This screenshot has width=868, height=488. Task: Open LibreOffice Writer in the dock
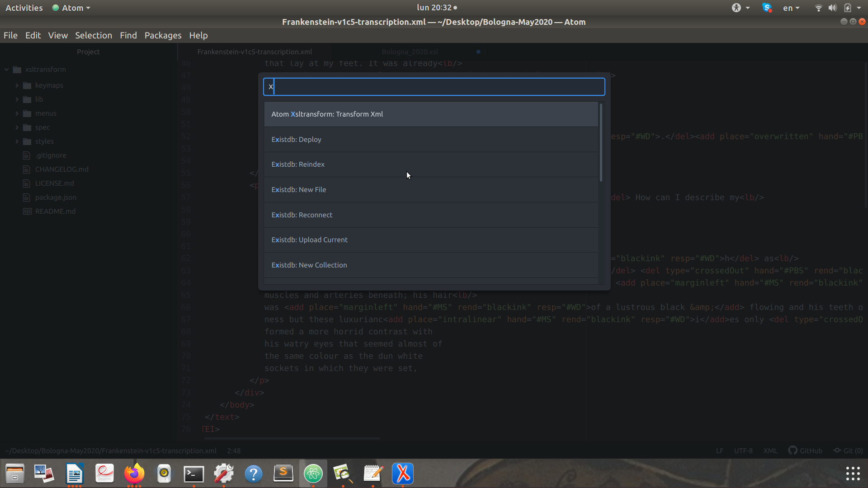(x=75, y=473)
